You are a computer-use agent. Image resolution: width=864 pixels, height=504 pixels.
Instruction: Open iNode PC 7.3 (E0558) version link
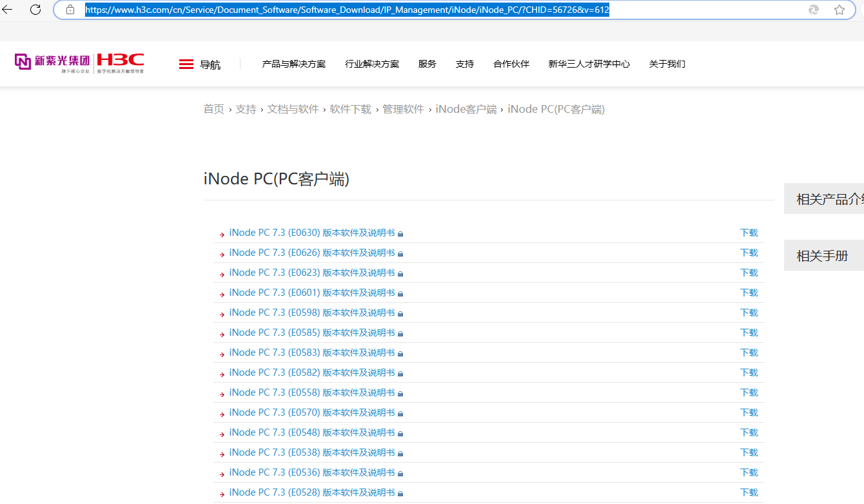(x=312, y=393)
